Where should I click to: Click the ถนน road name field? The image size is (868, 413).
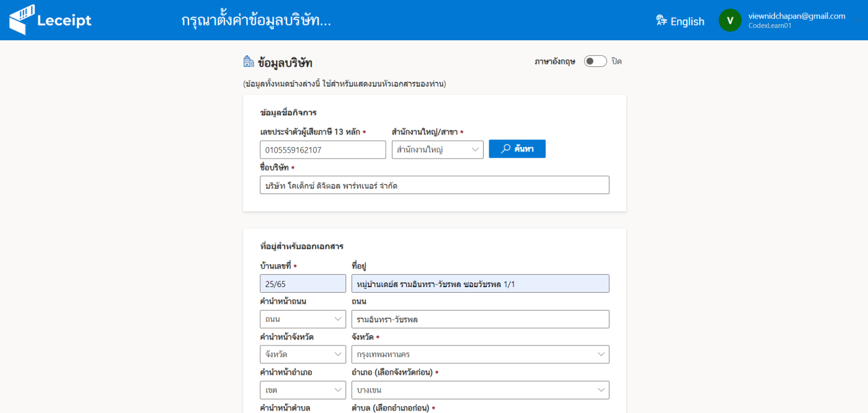click(479, 319)
